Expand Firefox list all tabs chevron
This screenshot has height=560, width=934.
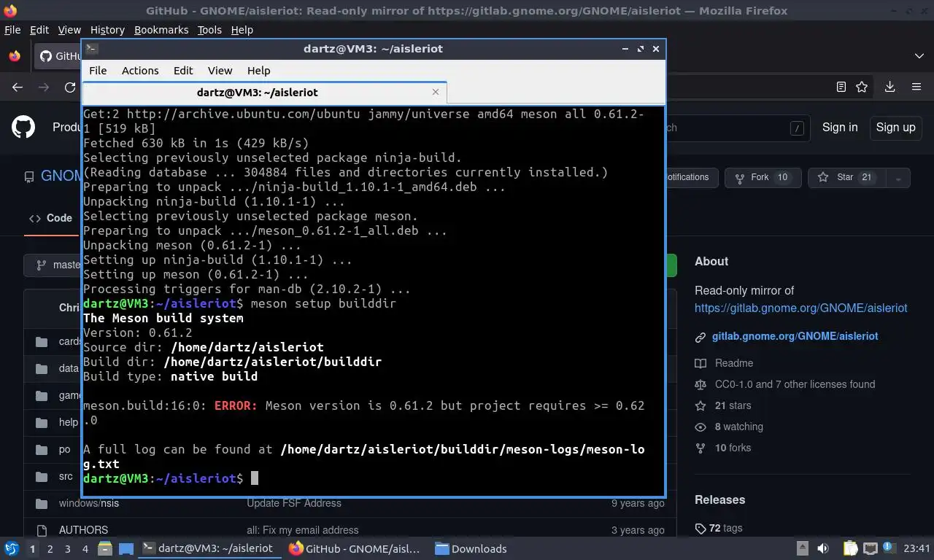[x=919, y=56]
